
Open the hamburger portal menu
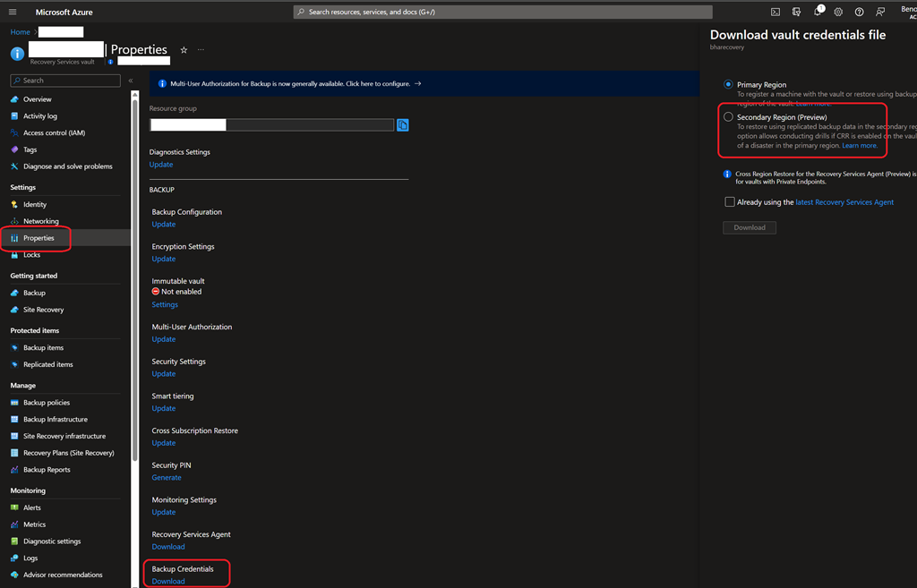pos(13,12)
